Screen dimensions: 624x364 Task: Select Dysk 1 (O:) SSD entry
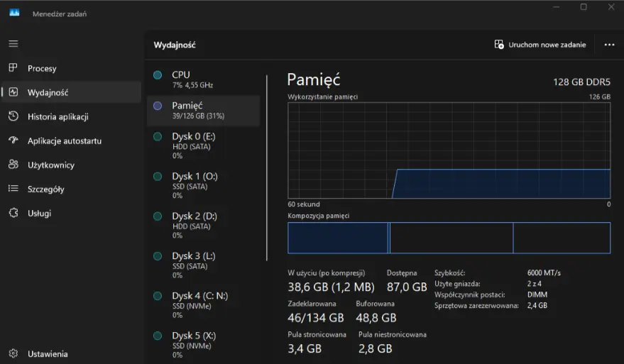(203, 185)
